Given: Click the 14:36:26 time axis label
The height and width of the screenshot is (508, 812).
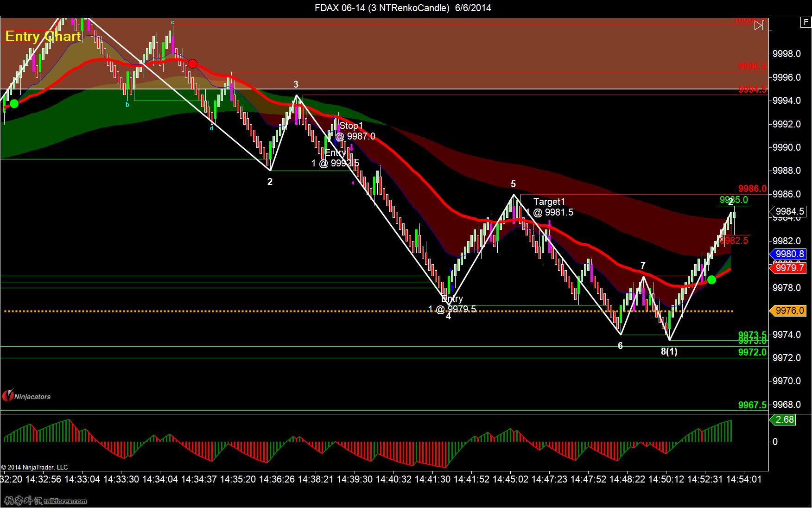Looking at the screenshot, I should [277, 479].
